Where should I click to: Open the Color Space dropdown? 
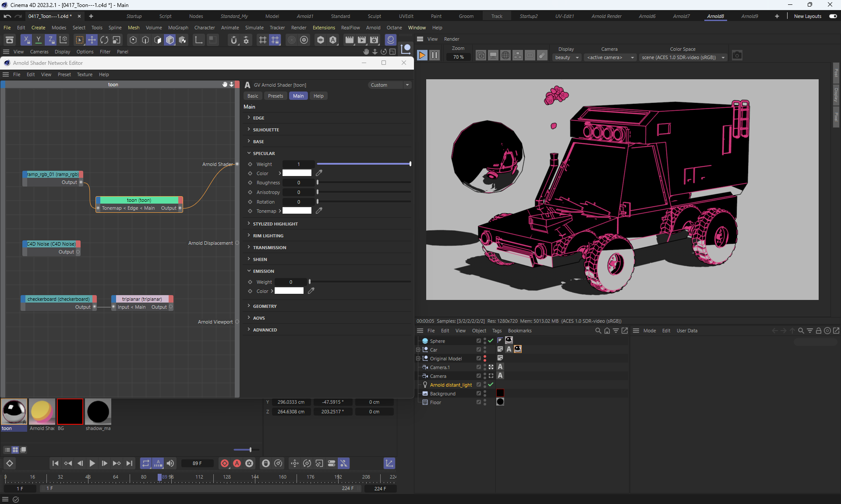pyautogui.click(x=682, y=57)
